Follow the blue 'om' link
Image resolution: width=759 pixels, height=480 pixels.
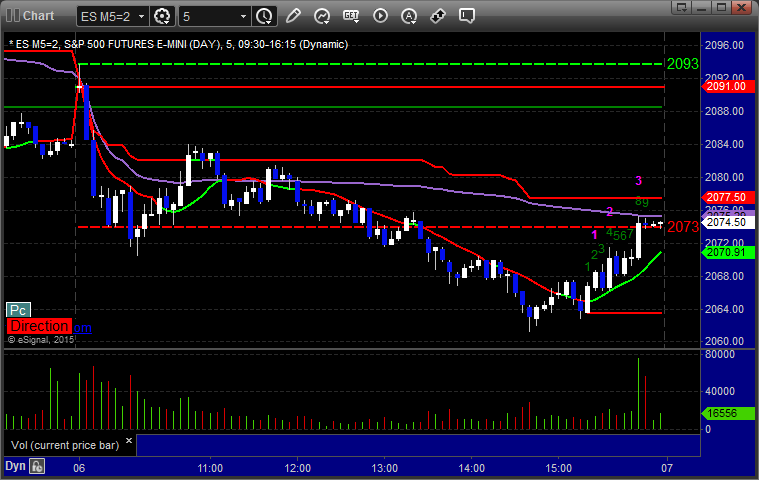(82, 328)
